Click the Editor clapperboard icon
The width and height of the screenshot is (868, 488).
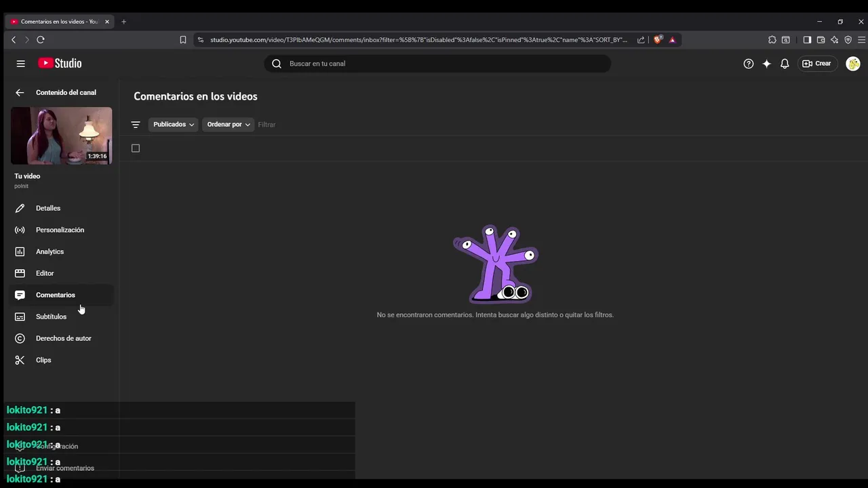click(x=20, y=273)
